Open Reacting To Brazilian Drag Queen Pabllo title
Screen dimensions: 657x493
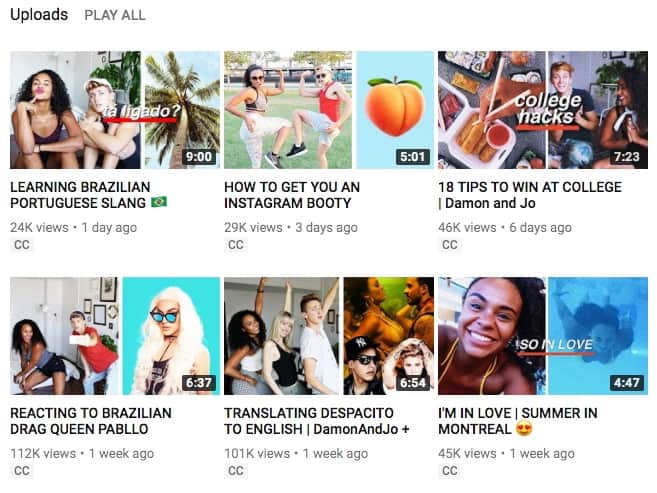pyautogui.click(x=91, y=421)
